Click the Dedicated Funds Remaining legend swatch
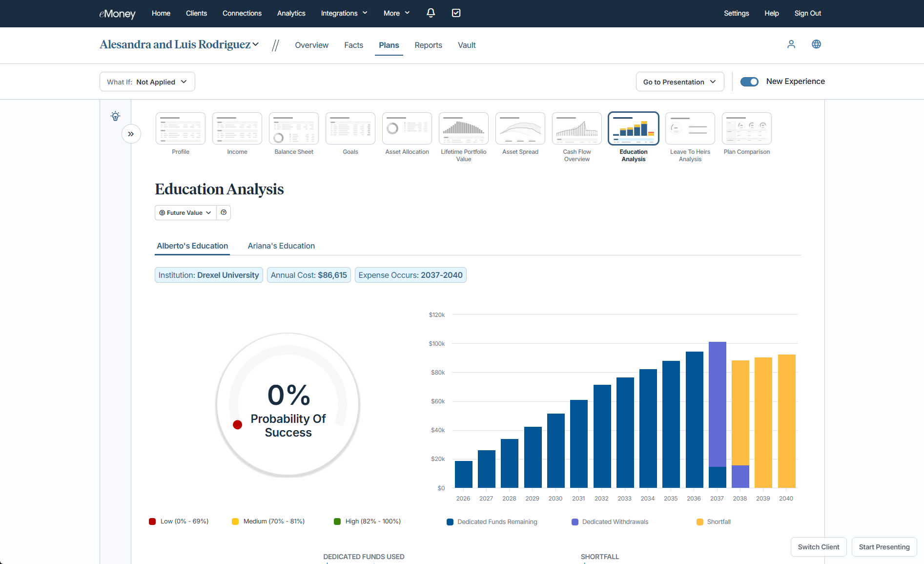Image resolution: width=924 pixels, height=564 pixels. coord(450,522)
